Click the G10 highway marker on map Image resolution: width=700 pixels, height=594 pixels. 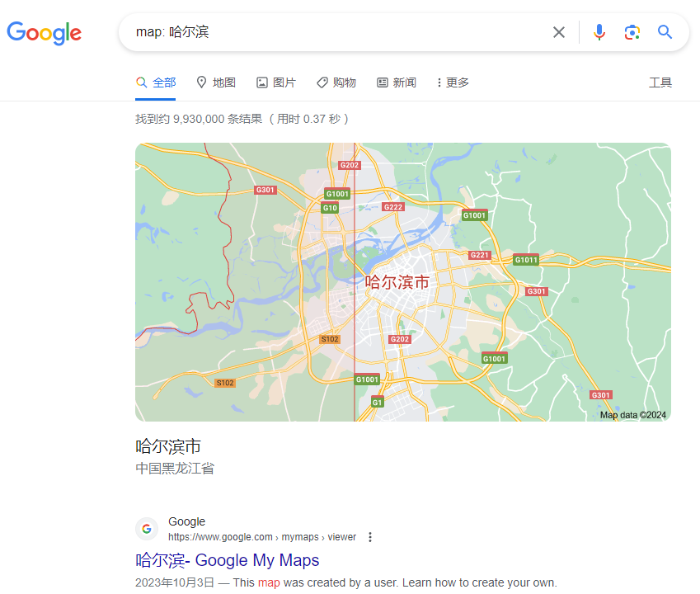coord(330,208)
